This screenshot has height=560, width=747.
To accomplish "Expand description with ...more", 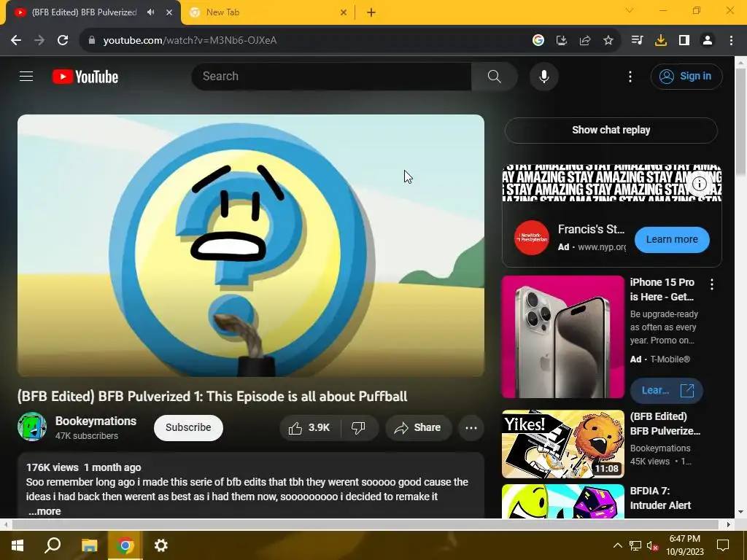I will [x=44, y=511].
